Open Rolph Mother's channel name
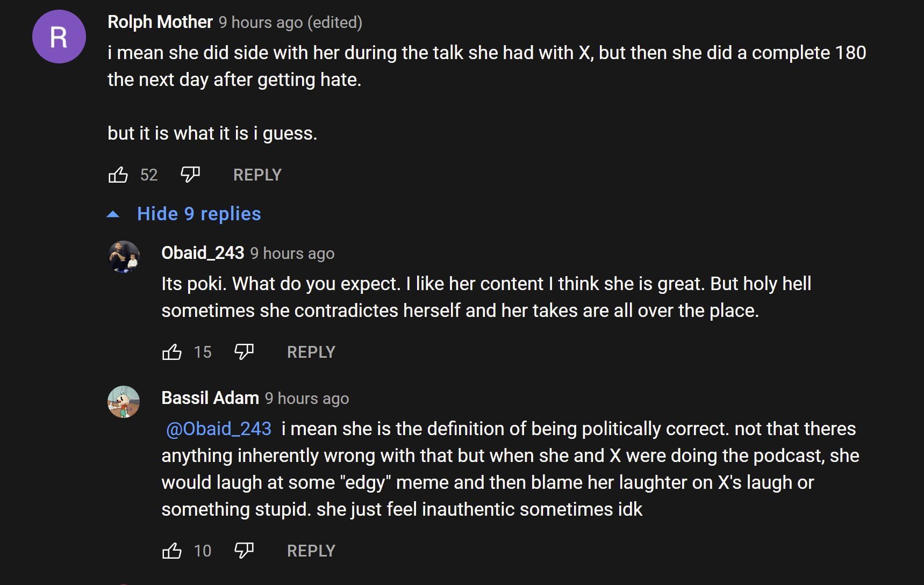924x585 pixels. point(160,22)
